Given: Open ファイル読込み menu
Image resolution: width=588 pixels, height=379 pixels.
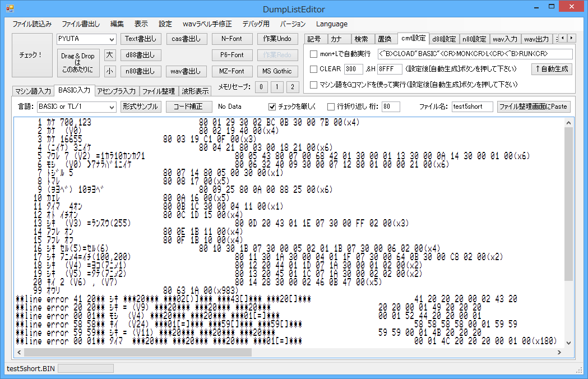Looking at the screenshot, I should tap(32, 24).
